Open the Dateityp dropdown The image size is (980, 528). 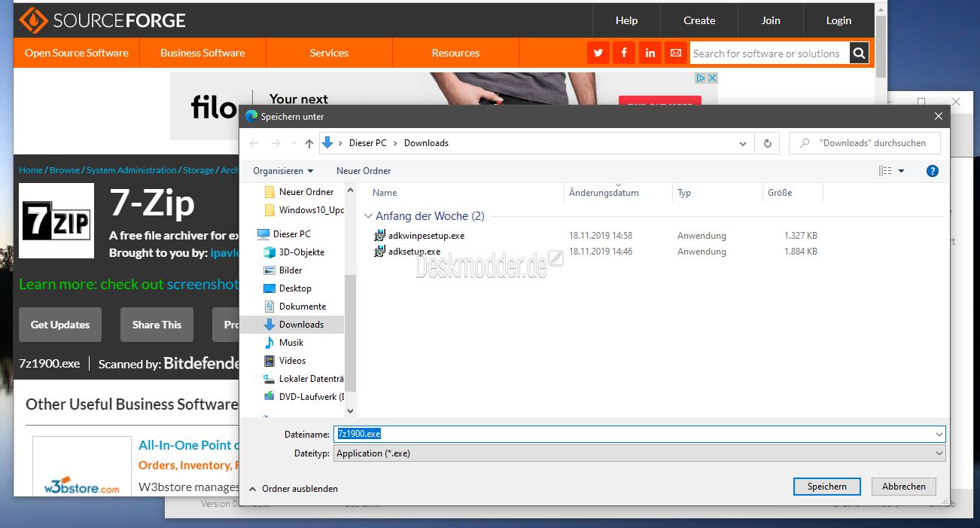tap(639, 453)
